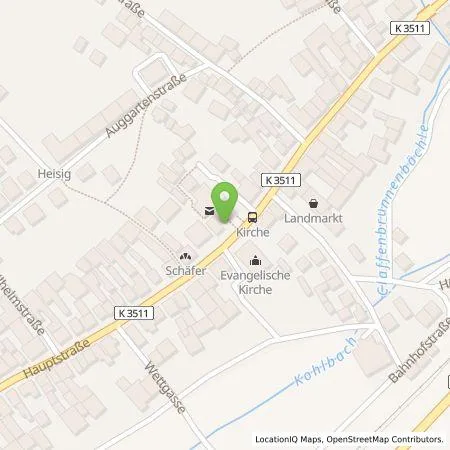
Task: Click the Landmarkt label text
Action: pos(313,218)
